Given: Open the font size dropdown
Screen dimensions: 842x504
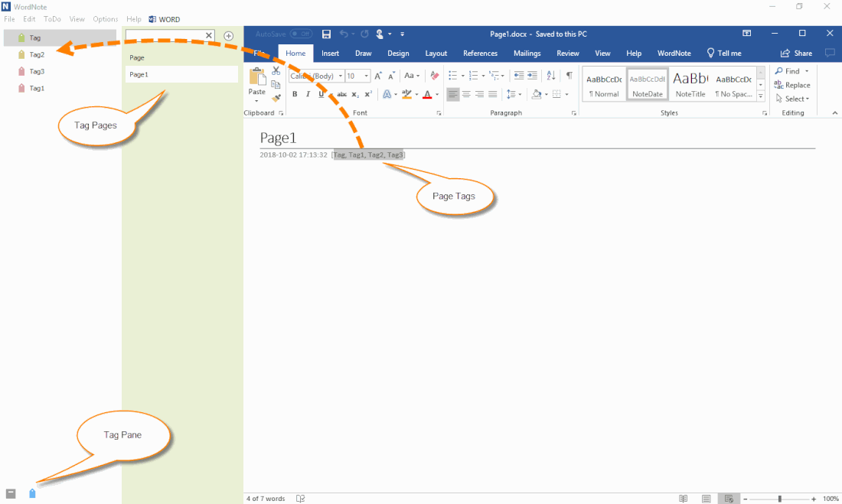Looking at the screenshot, I should pyautogui.click(x=366, y=76).
